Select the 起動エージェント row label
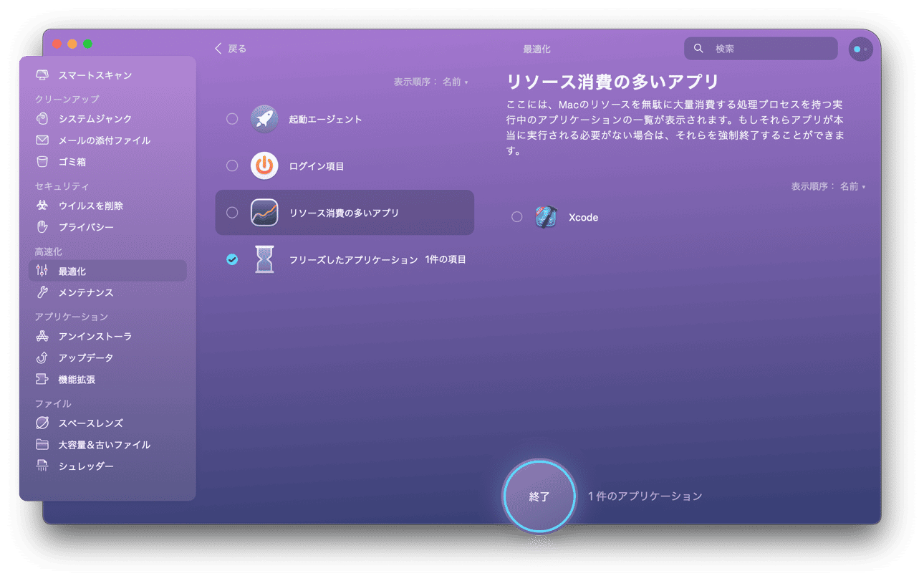 click(325, 119)
